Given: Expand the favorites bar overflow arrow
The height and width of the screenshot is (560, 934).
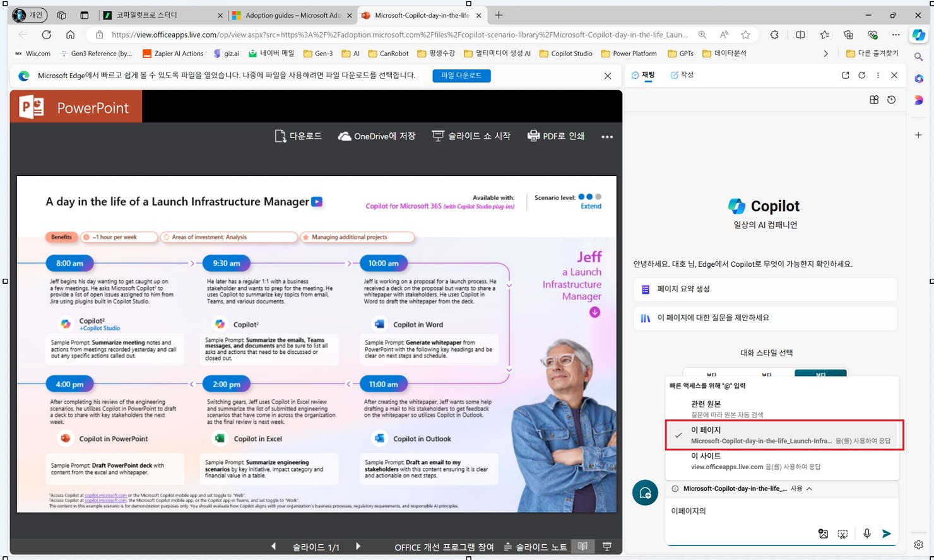Looking at the screenshot, I should point(827,54).
